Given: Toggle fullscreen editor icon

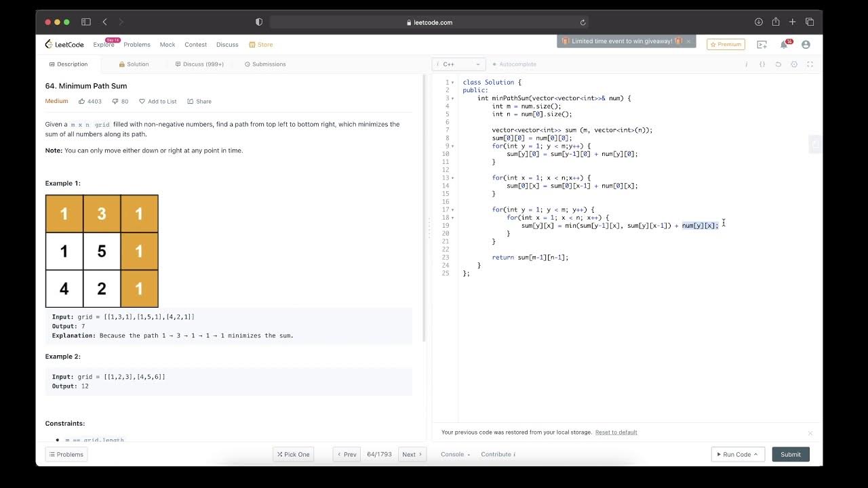Looking at the screenshot, I should click(810, 64).
